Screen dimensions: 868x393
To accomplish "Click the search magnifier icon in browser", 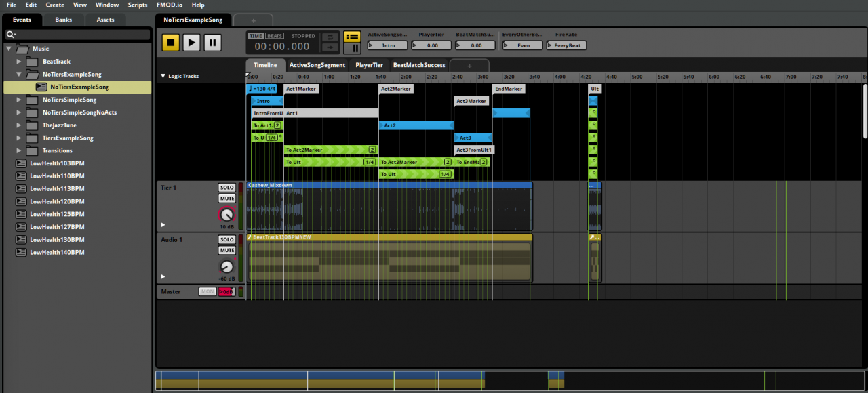I will coord(11,35).
